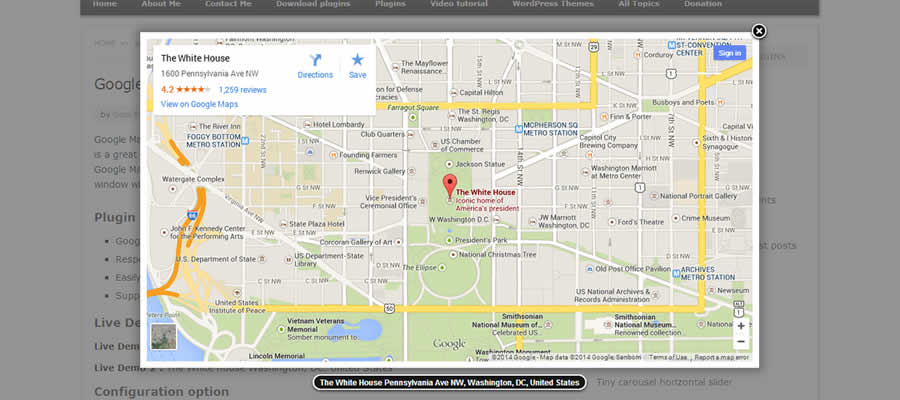Image resolution: width=900 pixels, height=400 pixels.
Task: Click the red White House map pin
Action: point(451,187)
